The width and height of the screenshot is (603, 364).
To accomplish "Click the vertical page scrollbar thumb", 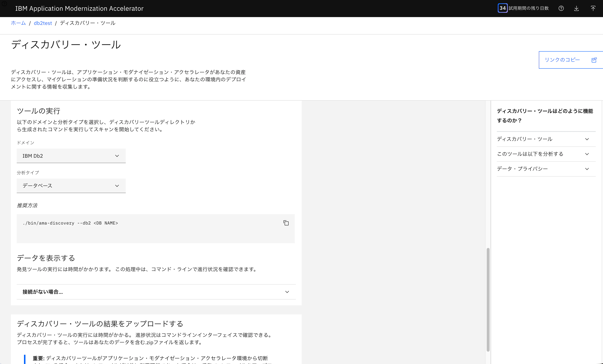I will 488,300.
